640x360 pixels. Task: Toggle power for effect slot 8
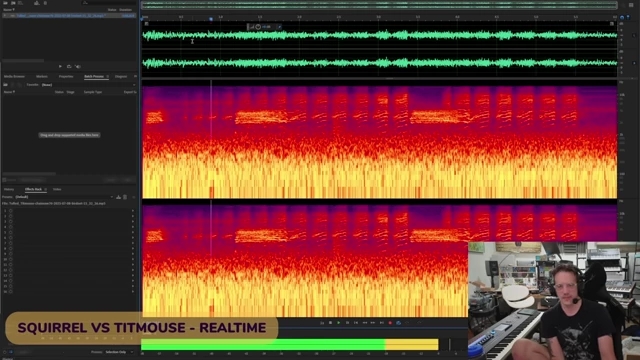(11, 248)
